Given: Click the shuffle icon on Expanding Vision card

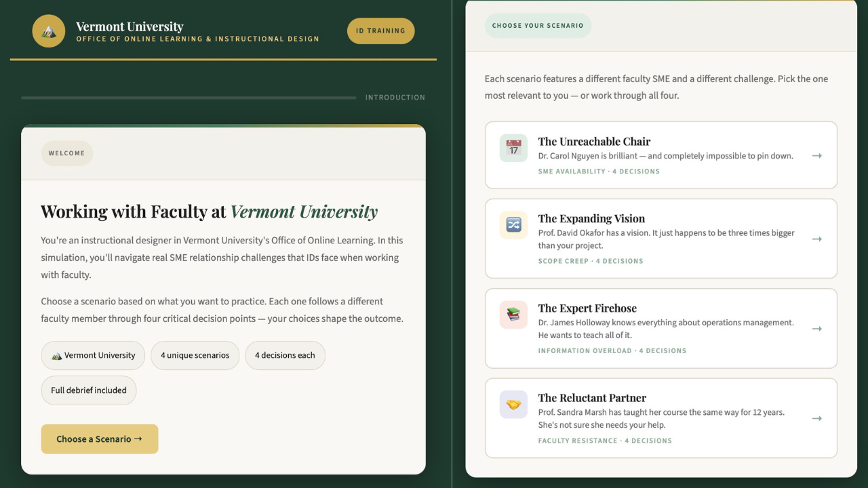Looking at the screenshot, I should point(513,225).
